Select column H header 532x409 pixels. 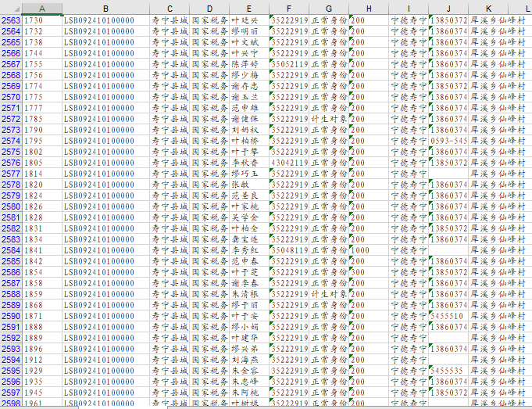click(369, 9)
